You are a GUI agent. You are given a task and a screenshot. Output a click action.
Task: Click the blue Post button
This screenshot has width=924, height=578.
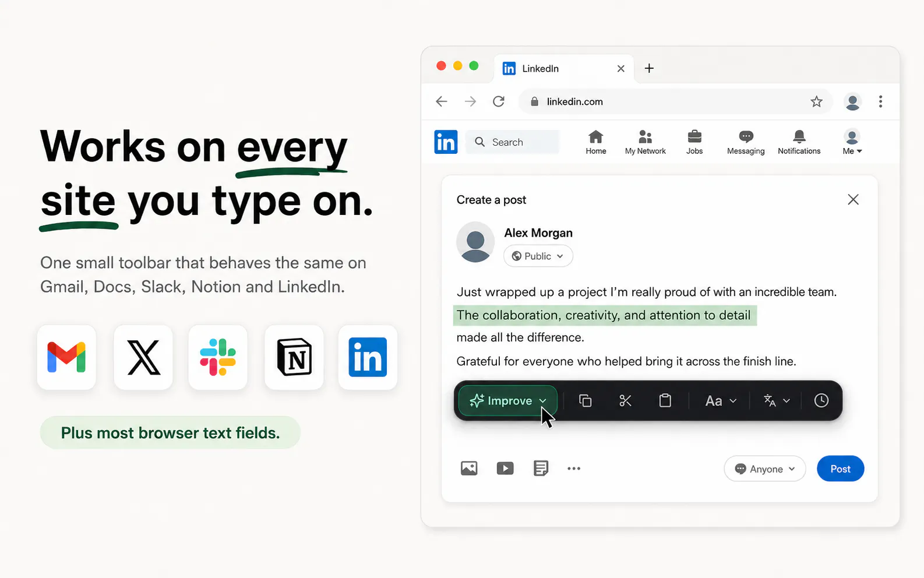(840, 468)
